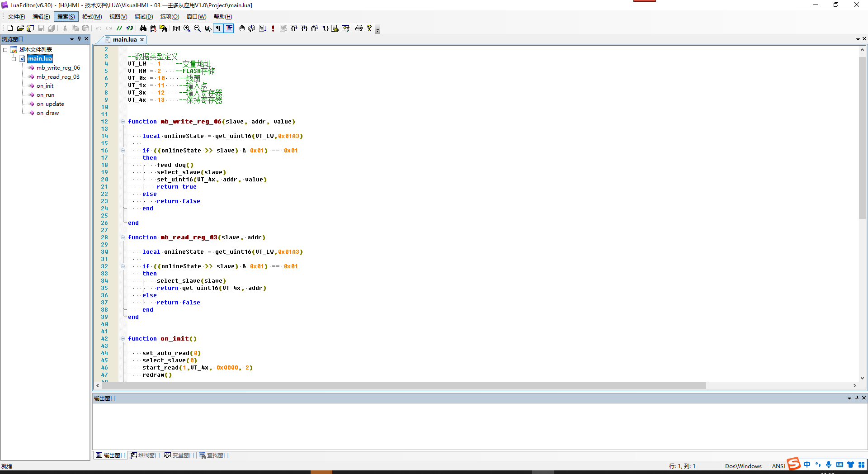The height and width of the screenshot is (474, 868).
Task: Open the 视图(V) menu
Action: click(118, 17)
